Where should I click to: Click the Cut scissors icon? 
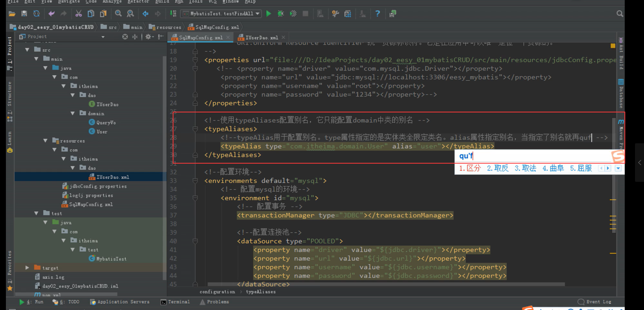point(78,13)
